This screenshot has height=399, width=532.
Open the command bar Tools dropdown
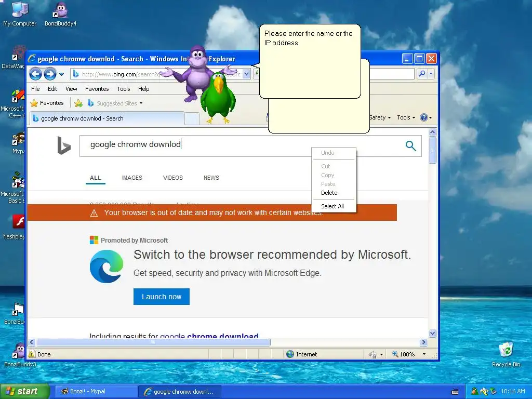(406, 117)
